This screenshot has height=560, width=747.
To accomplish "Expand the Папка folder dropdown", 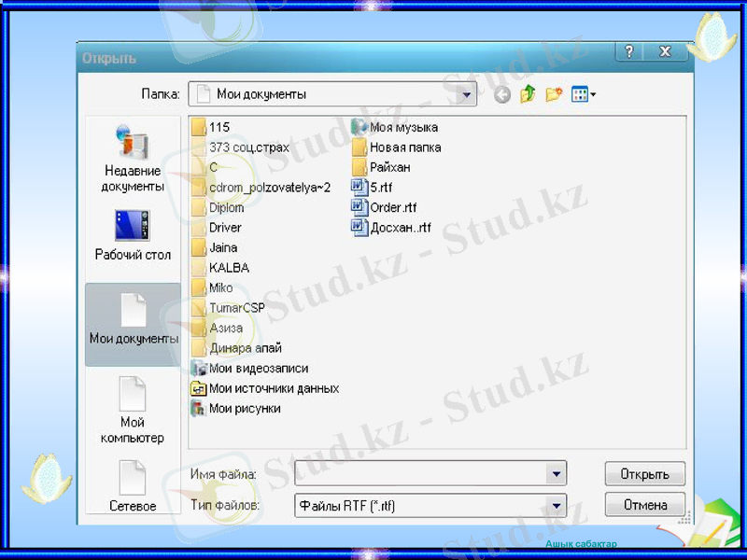I will [x=467, y=94].
